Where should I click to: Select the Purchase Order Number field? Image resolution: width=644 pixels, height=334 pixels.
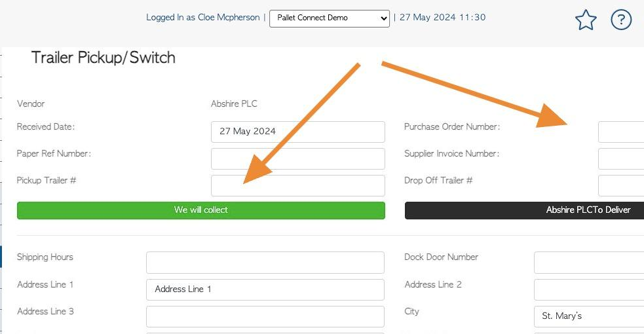[x=621, y=132]
